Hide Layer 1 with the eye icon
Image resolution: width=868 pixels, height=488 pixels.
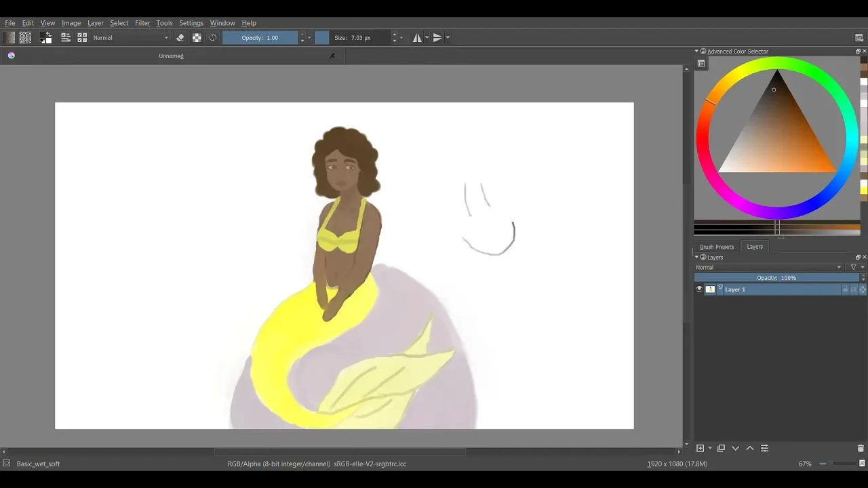(x=699, y=289)
